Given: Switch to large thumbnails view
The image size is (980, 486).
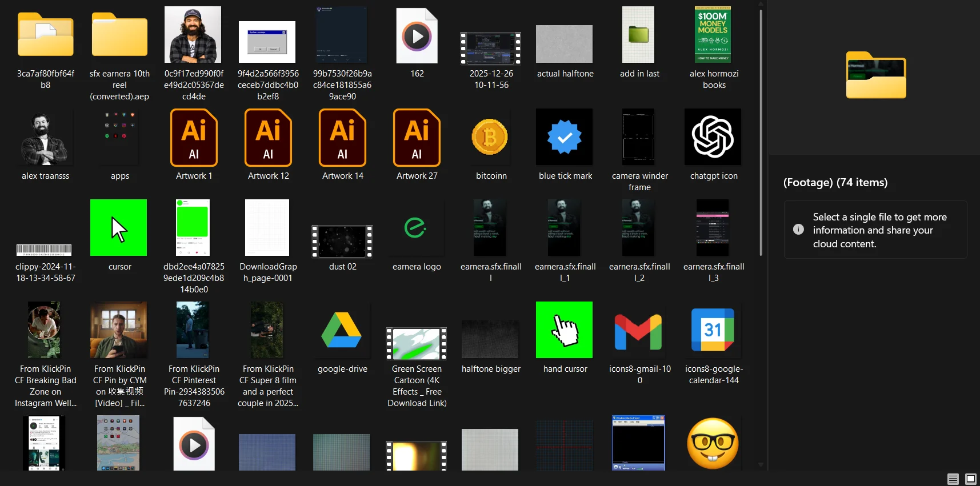Looking at the screenshot, I should (970, 479).
